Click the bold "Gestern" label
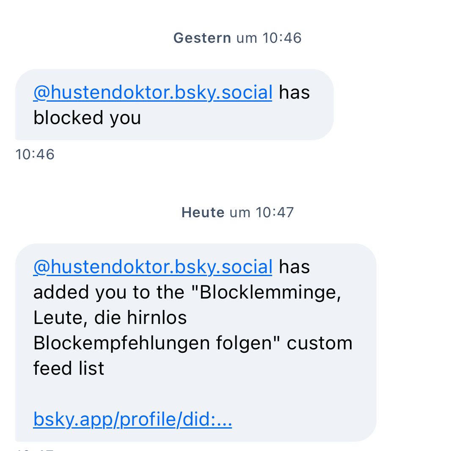 (202, 38)
